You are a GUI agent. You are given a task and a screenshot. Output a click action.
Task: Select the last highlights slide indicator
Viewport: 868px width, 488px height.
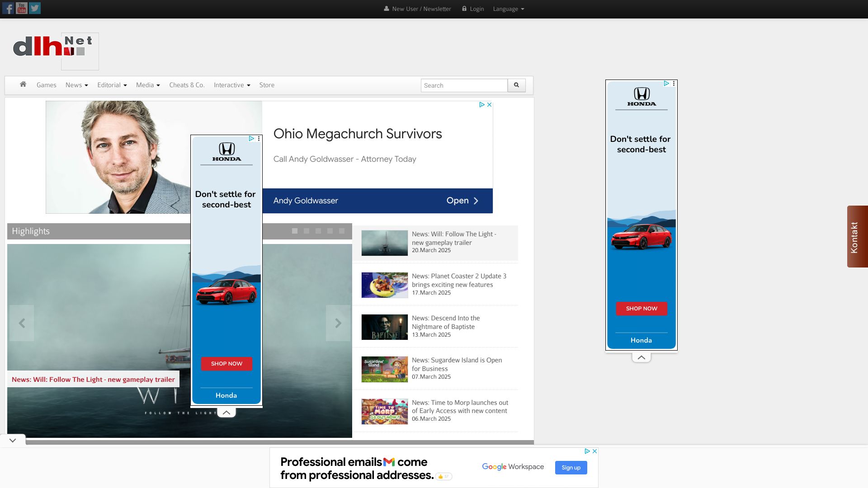click(342, 231)
